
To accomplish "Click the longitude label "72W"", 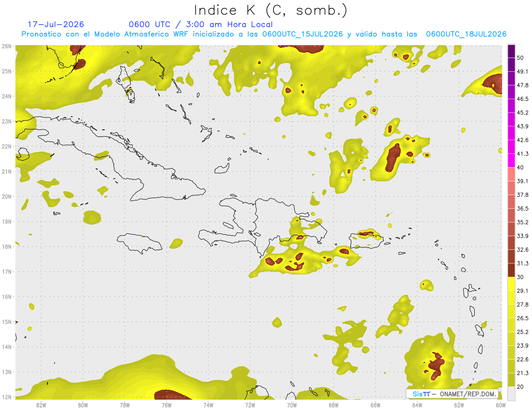I will coord(250,405).
